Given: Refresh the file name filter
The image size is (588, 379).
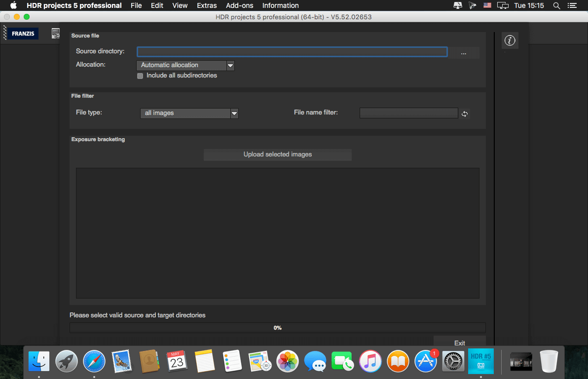Looking at the screenshot, I should tap(465, 114).
